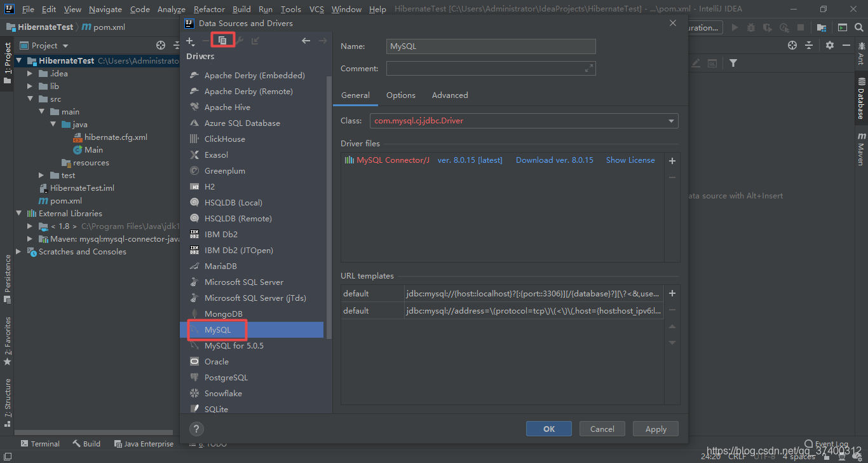
Task: Expand the .idea folder
Action: [30, 74]
